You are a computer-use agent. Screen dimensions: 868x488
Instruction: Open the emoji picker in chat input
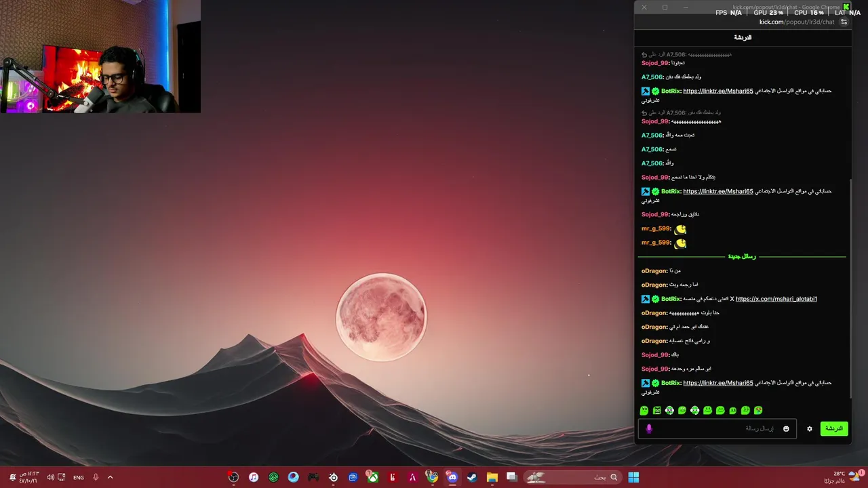[x=786, y=428]
